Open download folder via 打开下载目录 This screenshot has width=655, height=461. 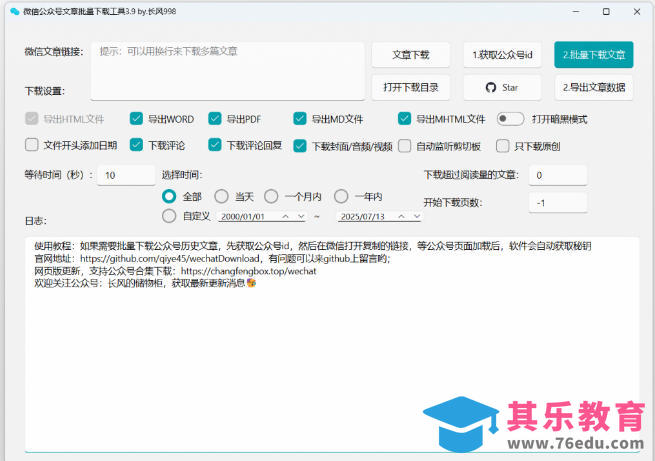(x=411, y=88)
